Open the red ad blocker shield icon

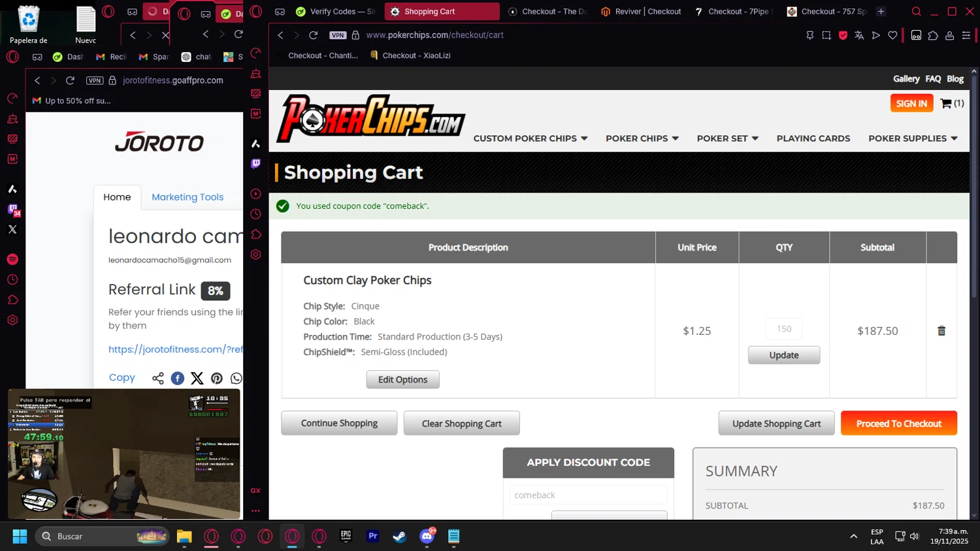843,35
